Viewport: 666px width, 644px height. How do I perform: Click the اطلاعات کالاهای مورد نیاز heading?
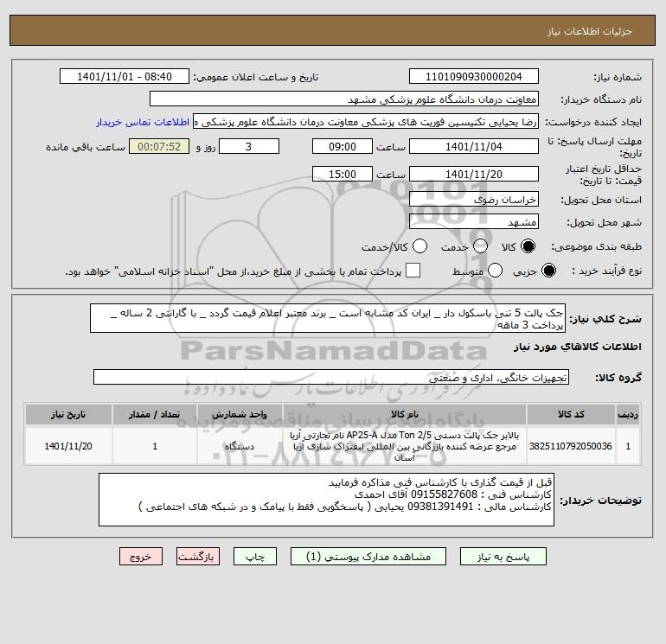click(x=577, y=347)
